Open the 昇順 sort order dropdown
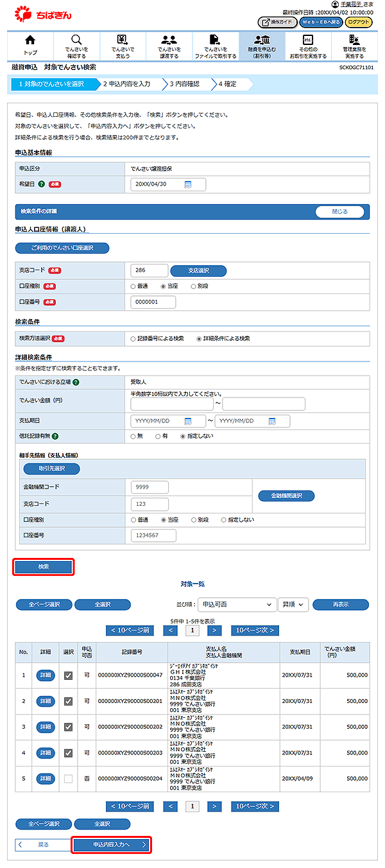The height and width of the screenshot is (868, 385). click(294, 605)
